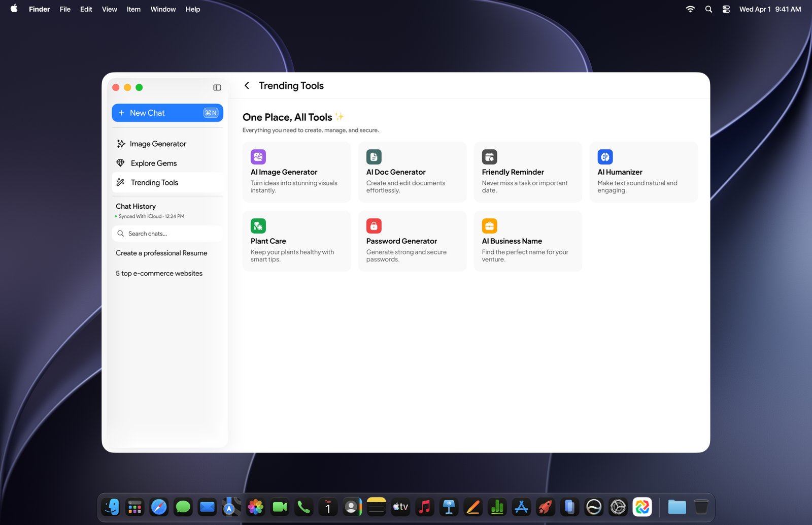Open the AI Humanizer tool icon
The height and width of the screenshot is (525, 812).
pyautogui.click(x=605, y=157)
